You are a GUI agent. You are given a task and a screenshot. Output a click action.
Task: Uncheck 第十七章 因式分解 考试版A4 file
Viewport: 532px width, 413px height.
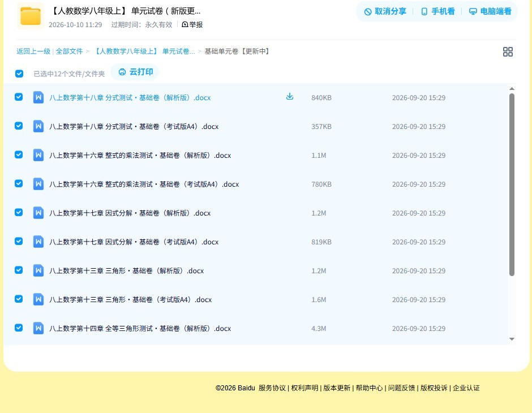point(19,241)
